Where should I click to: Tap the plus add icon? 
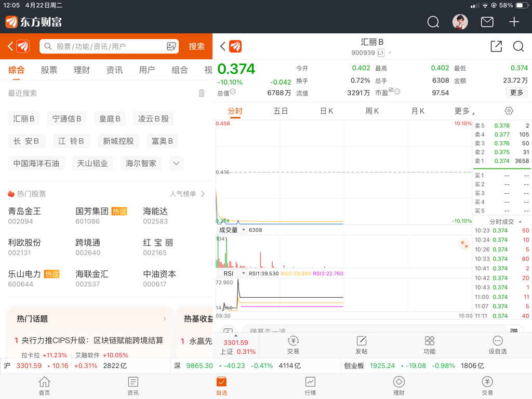coord(514,22)
